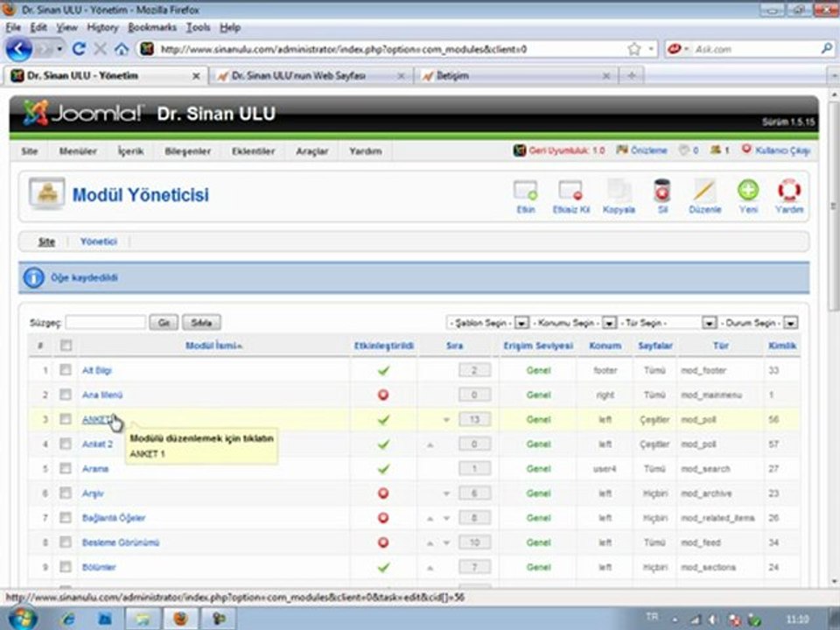The width and height of the screenshot is (840, 630).
Task: Click the Süzgeç filter text field
Action: point(106,323)
